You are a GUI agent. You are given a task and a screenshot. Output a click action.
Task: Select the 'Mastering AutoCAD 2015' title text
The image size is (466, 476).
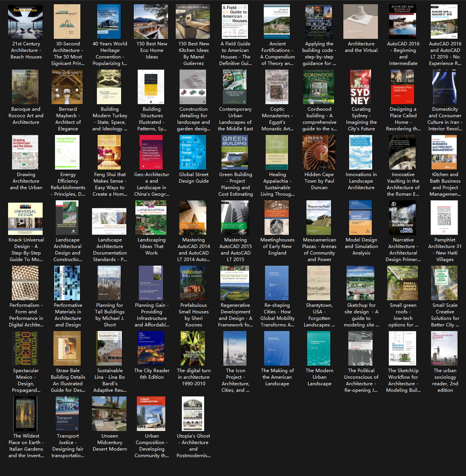point(235,250)
